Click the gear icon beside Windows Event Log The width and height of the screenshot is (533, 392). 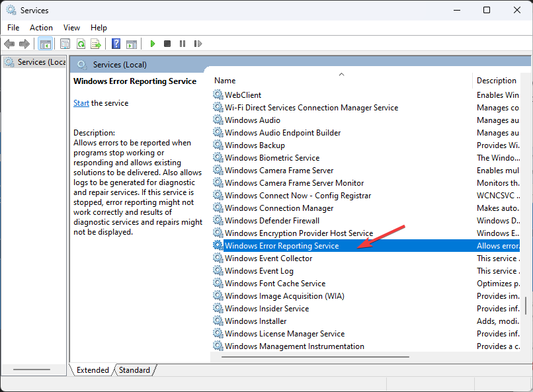coord(218,271)
